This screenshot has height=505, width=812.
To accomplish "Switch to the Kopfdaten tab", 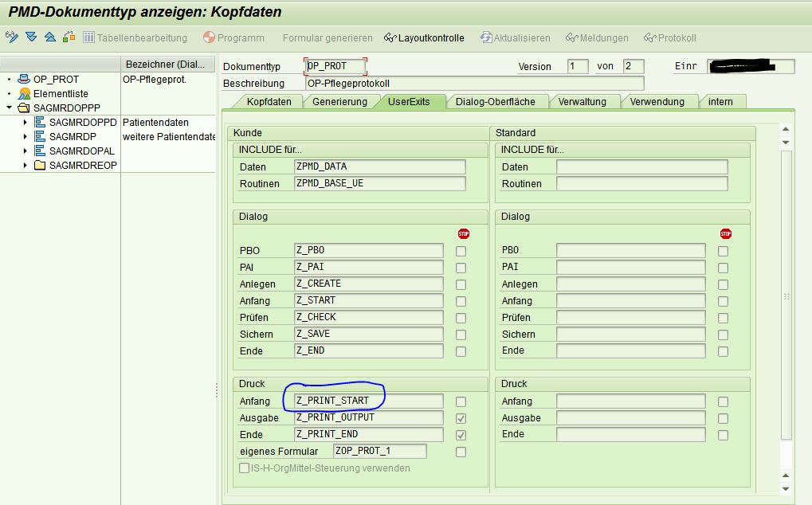I will [268, 102].
